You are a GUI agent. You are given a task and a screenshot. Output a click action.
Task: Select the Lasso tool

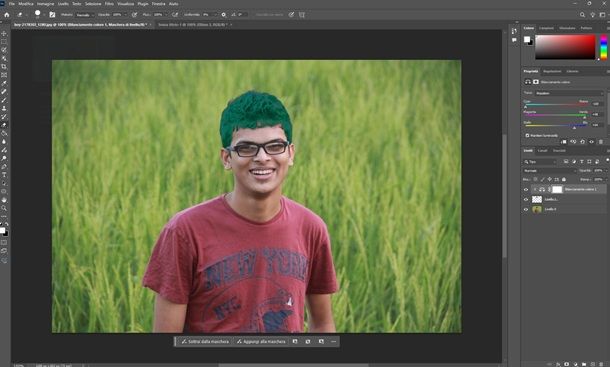(4, 50)
